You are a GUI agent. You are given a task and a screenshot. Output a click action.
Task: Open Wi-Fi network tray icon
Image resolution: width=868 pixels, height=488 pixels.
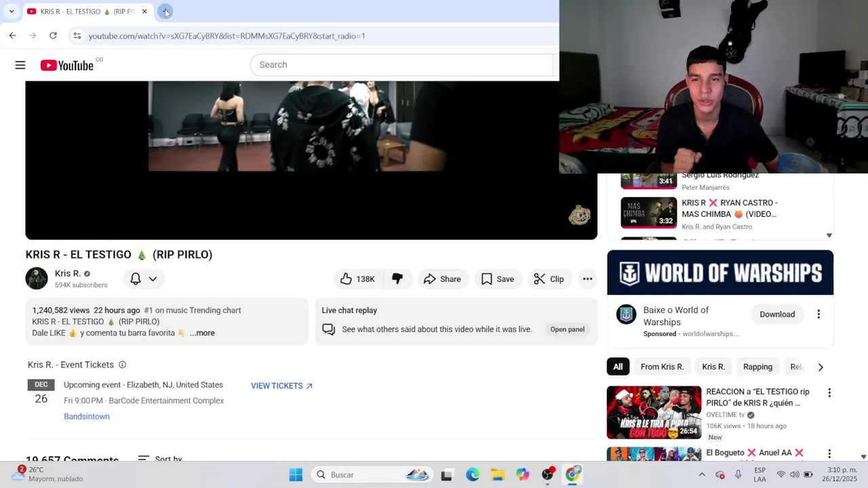point(781,474)
